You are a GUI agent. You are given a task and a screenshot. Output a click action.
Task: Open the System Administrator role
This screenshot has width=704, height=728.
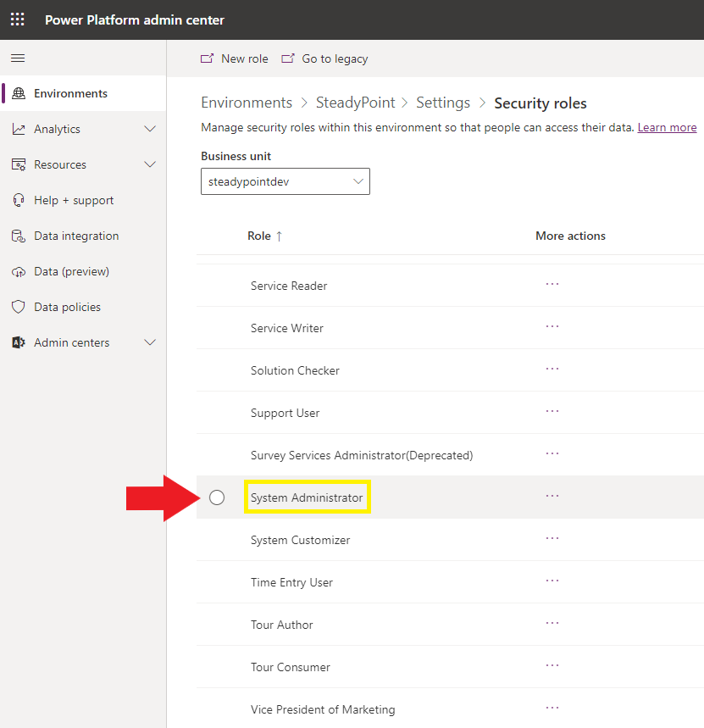point(307,497)
